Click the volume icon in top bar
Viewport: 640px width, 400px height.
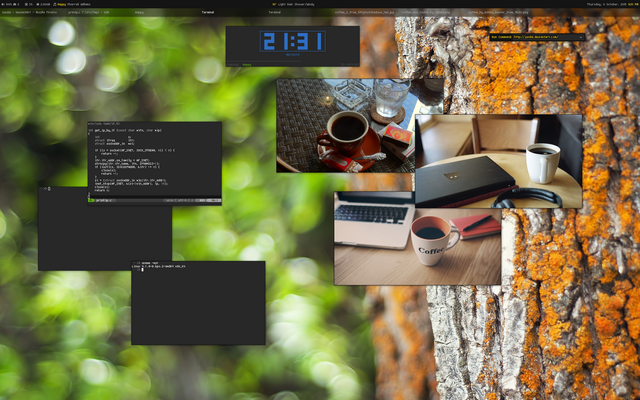(3, 4)
